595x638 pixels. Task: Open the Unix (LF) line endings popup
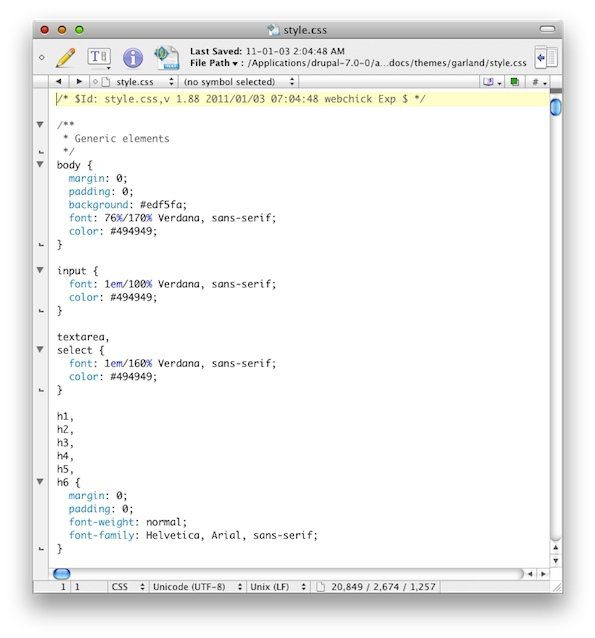tap(278, 587)
